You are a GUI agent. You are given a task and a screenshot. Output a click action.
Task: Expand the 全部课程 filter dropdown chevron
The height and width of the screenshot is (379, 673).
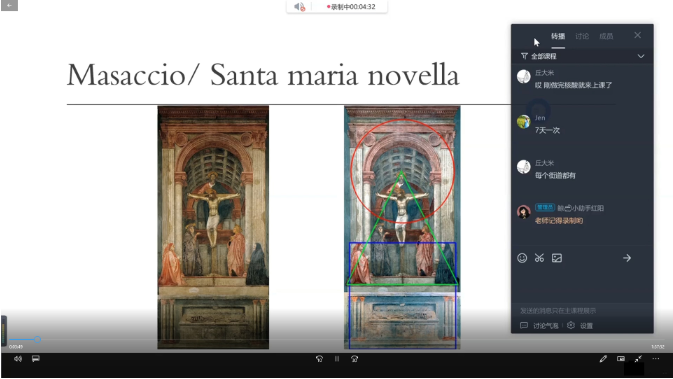pyautogui.click(x=641, y=56)
